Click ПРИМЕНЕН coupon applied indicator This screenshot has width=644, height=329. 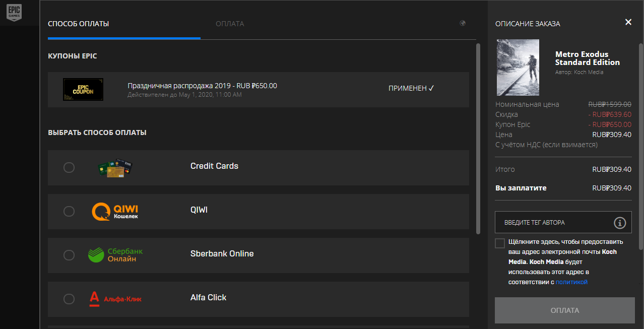click(x=411, y=88)
